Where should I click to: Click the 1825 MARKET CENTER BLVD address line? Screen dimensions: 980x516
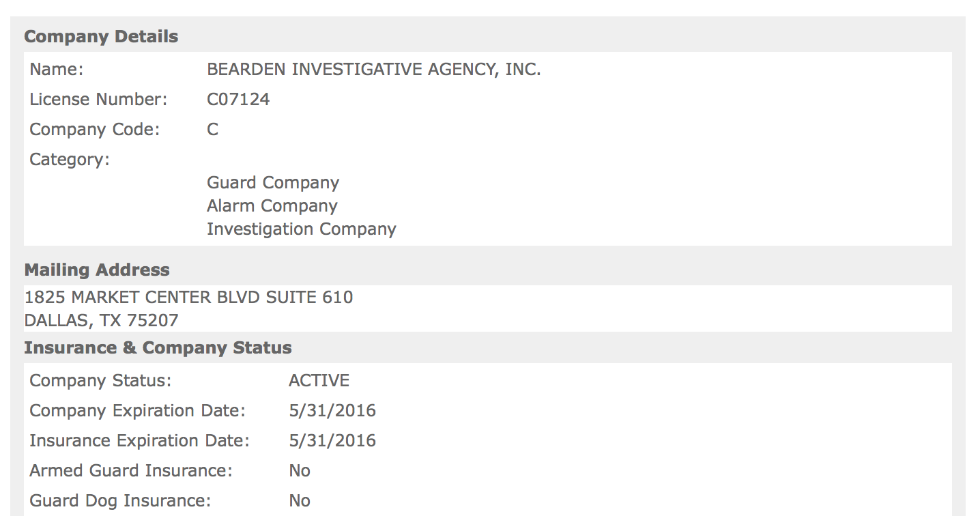pyautogui.click(x=188, y=298)
